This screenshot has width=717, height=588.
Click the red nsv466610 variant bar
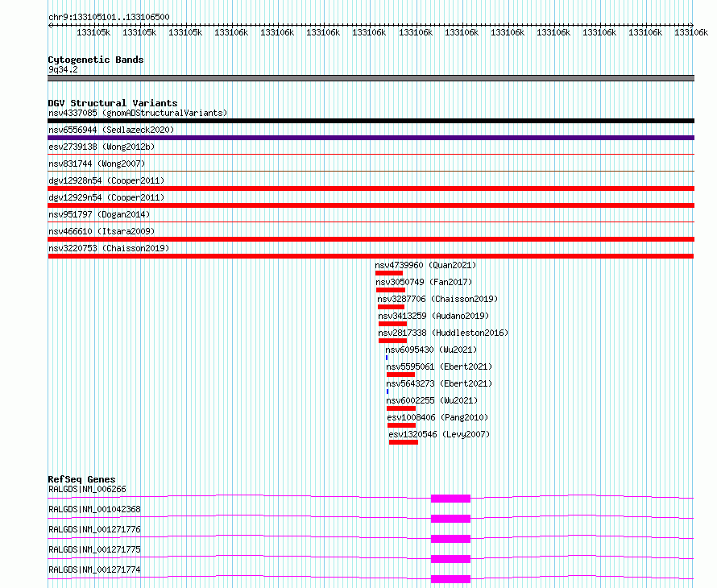371,239
